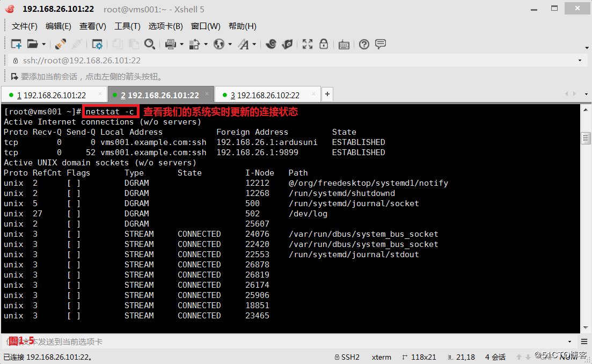Click ESTABLISHED for 192.168.26.1:9899
592x364 pixels.
pos(359,152)
